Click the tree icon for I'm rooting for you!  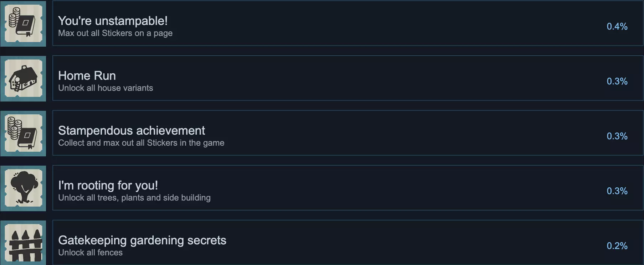(x=23, y=188)
